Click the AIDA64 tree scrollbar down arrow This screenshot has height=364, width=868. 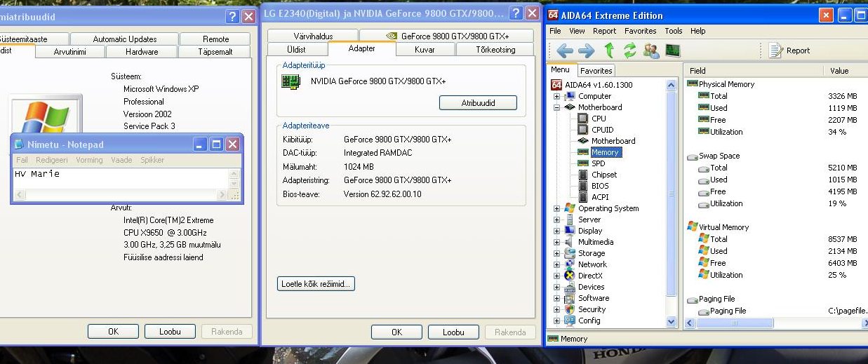click(x=671, y=322)
